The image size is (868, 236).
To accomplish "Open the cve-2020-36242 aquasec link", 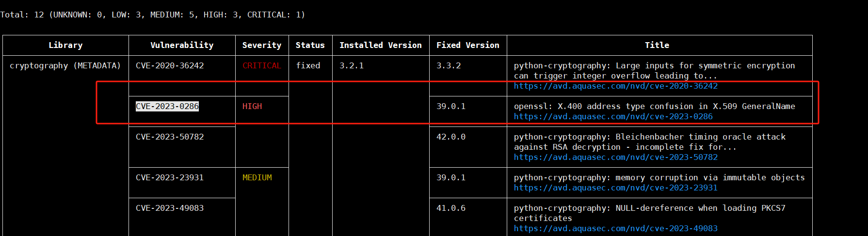I will pyautogui.click(x=615, y=86).
